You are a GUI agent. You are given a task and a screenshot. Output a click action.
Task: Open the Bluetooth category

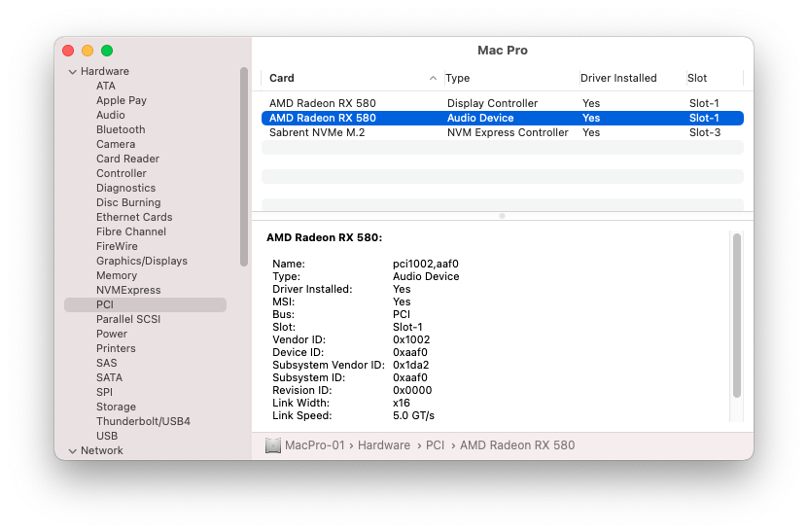point(121,130)
